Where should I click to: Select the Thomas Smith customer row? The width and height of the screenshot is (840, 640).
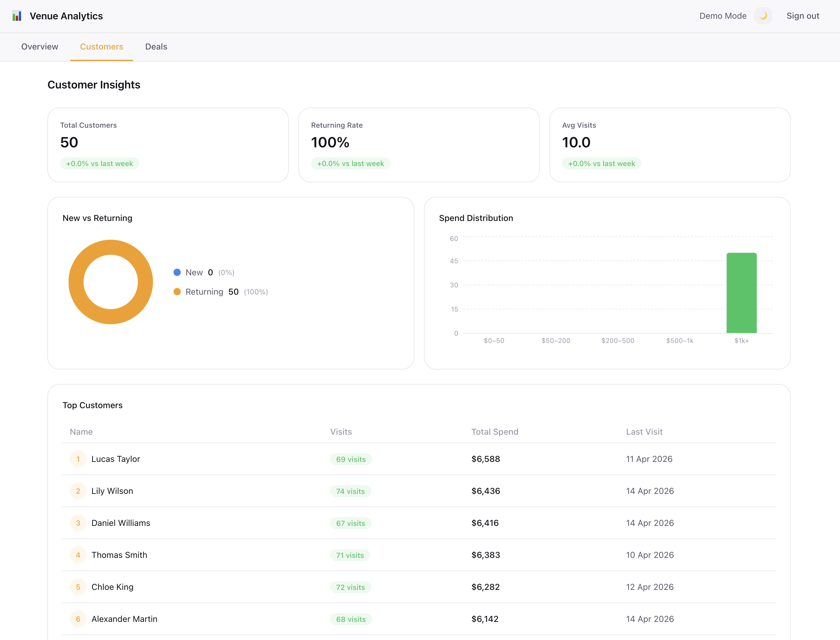(x=119, y=555)
